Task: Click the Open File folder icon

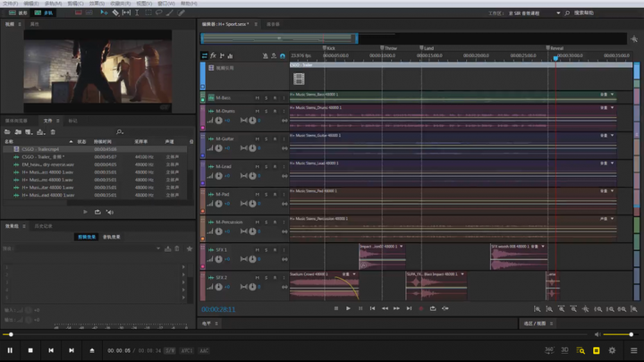Action: point(7,131)
